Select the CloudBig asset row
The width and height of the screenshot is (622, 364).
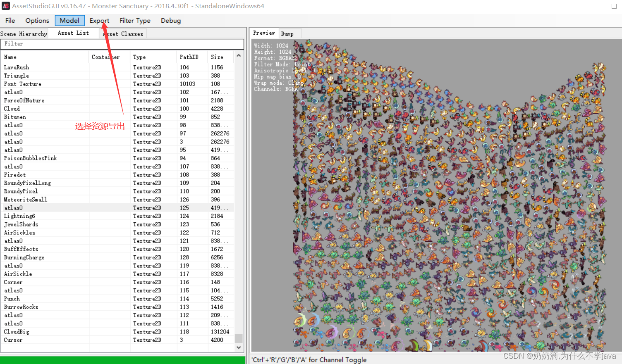(118, 332)
